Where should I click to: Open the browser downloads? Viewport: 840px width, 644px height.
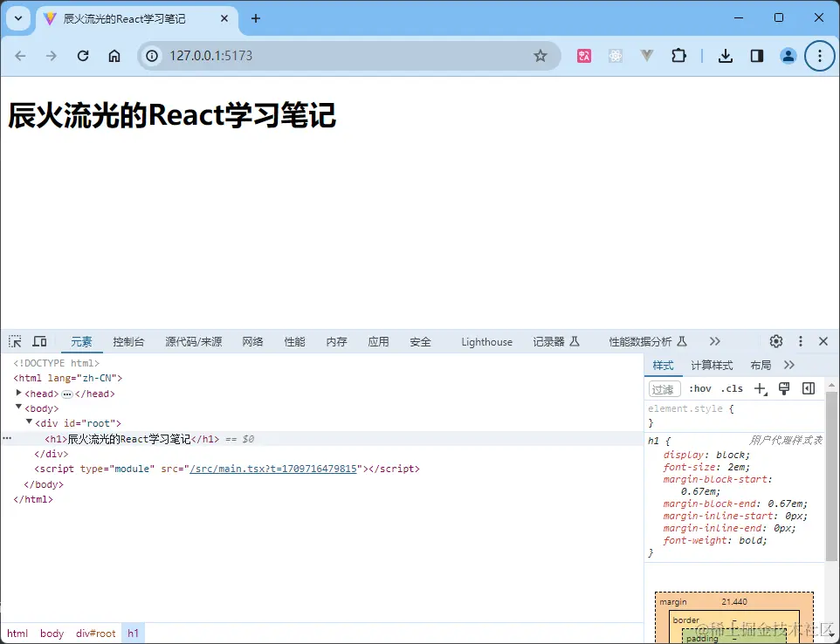(726, 56)
